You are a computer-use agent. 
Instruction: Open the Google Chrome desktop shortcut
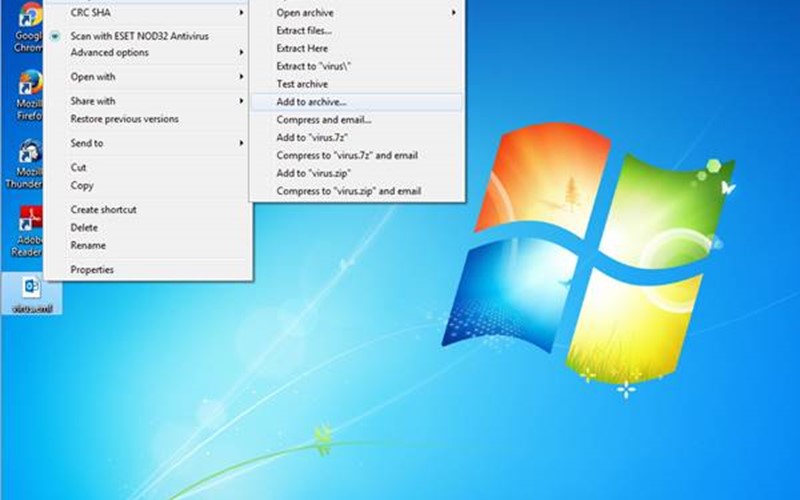tap(29, 28)
